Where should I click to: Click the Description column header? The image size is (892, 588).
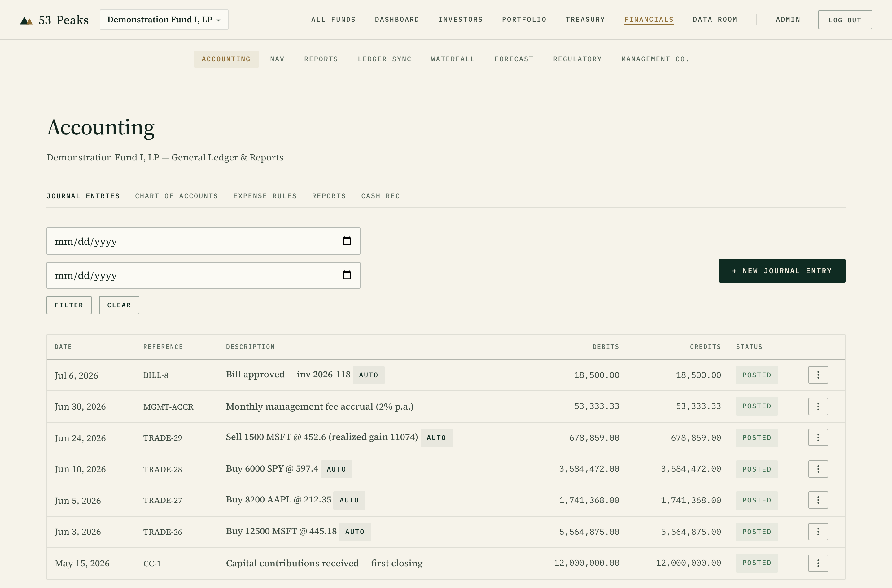(250, 347)
